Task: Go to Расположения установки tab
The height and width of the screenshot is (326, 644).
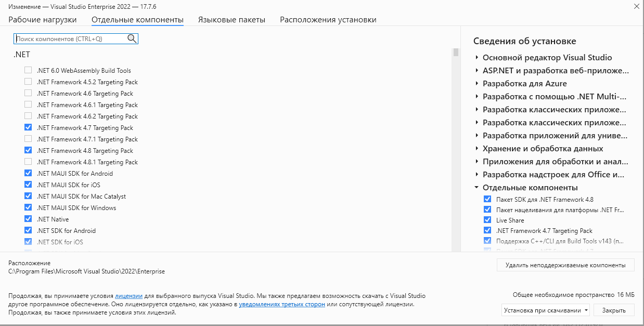Action: coord(328,20)
